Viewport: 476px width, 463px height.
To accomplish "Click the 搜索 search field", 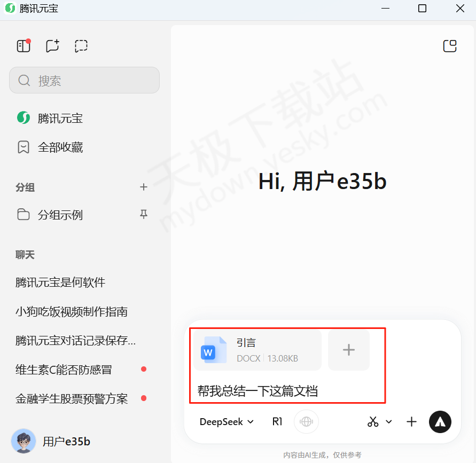I will tap(84, 80).
